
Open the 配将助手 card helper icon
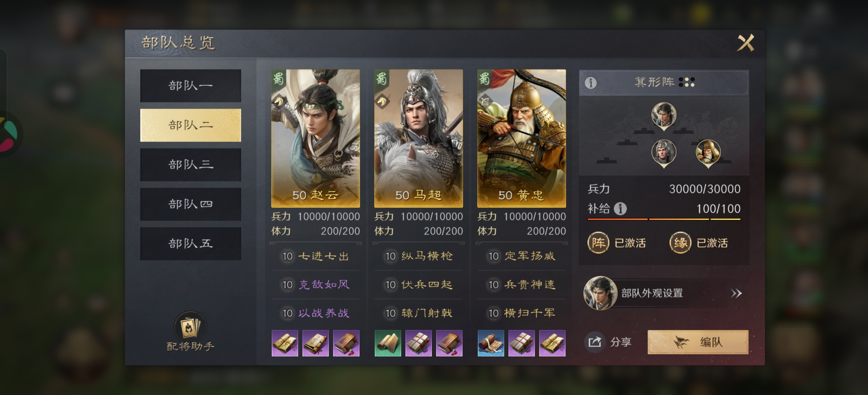190,327
